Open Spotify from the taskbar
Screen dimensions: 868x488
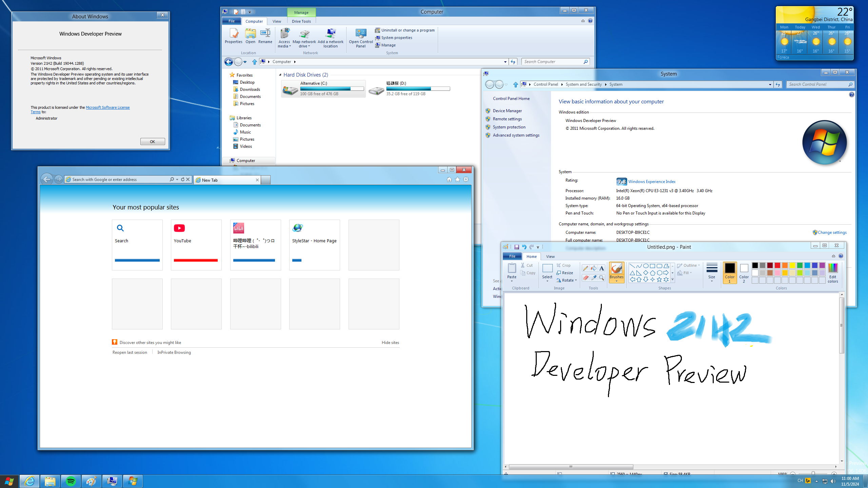point(71,481)
